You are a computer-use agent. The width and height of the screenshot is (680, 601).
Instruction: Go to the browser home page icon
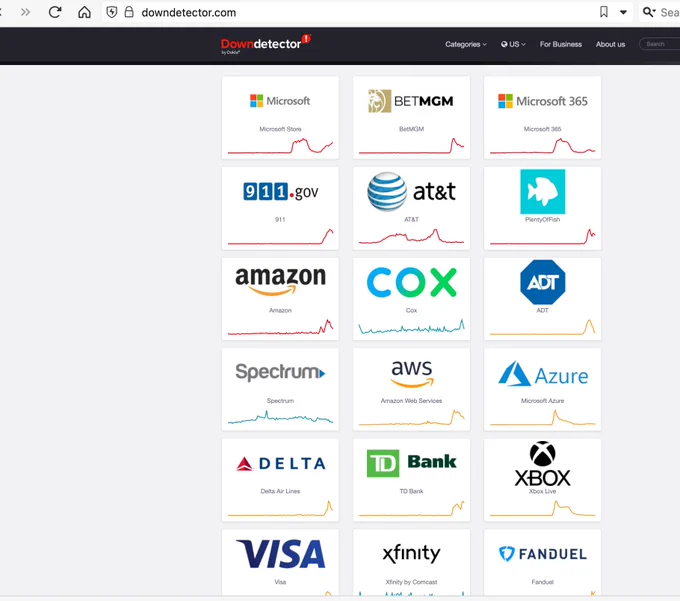click(x=84, y=12)
